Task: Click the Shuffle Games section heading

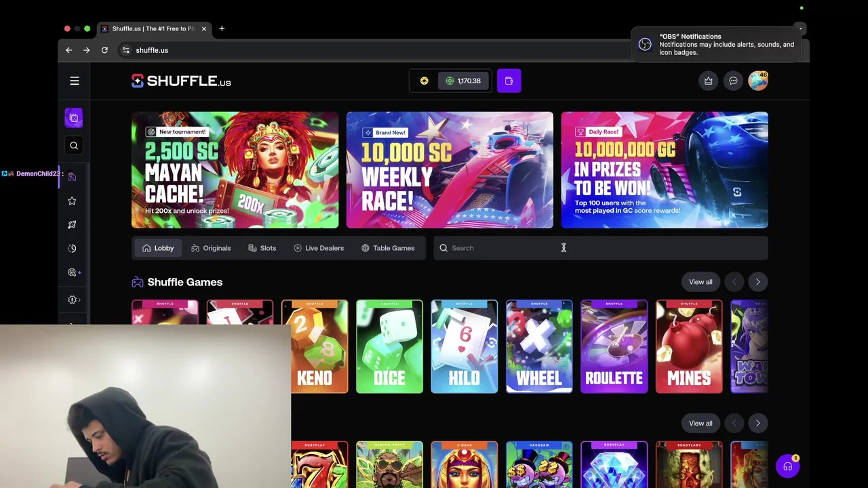Action: pyautogui.click(x=184, y=282)
